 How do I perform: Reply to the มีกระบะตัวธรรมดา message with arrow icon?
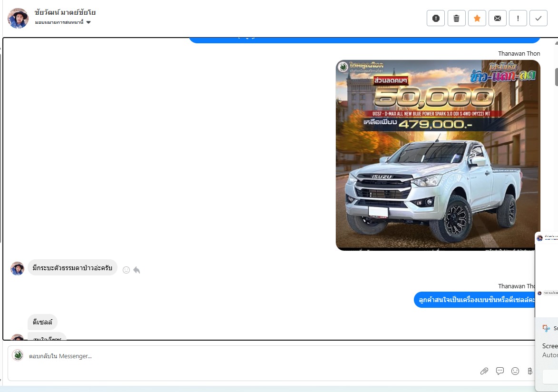[x=137, y=270]
